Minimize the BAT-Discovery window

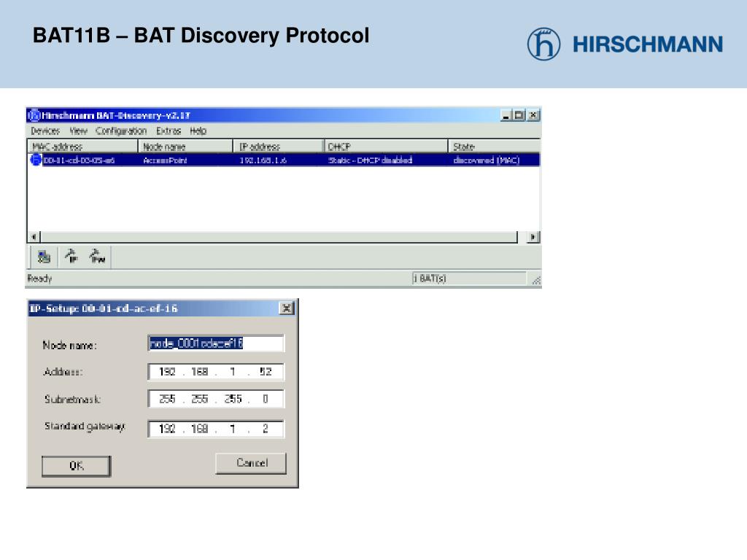coord(506,115)
